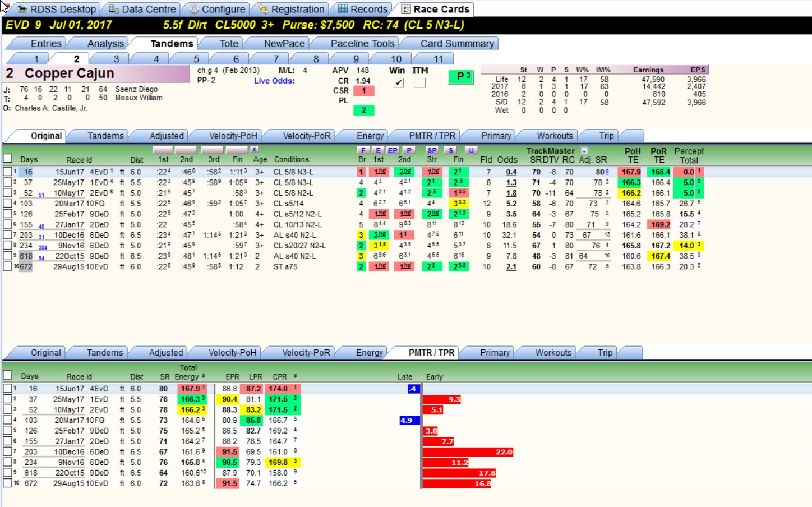
Task: Check upper-table row 15Jun17 4EvD checkbox
Action: coord(7,172)
